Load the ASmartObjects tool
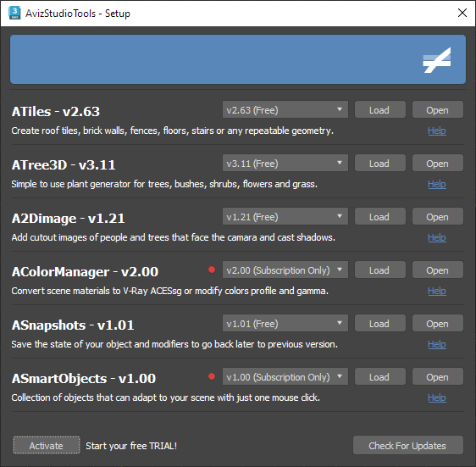 pyautogui.click(x=379, y=377)
